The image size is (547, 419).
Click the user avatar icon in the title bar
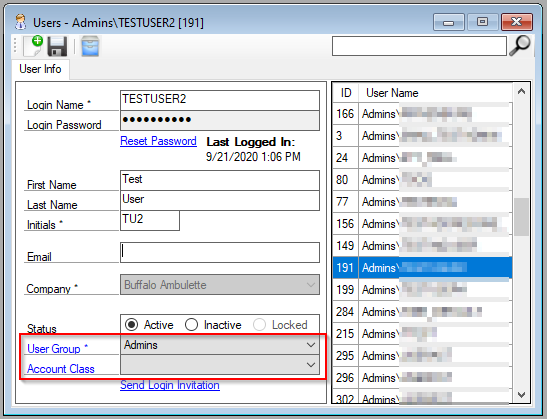click(21, 22)
